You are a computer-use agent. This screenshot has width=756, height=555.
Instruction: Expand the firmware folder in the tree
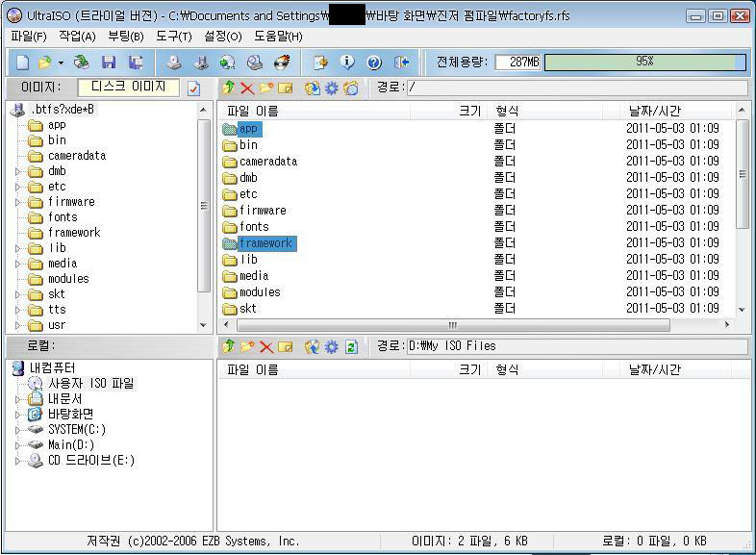tap(17, 202)
